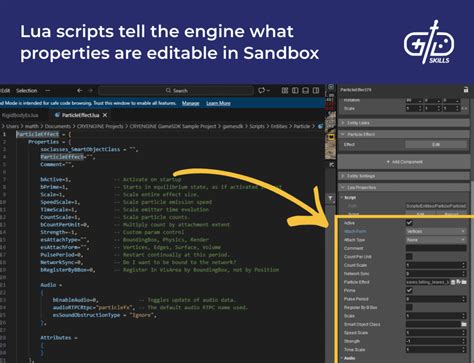Viewport: 474px width, 363px height.
Task: Toggle the Prime checkbox
Action: [x=409, y=290]
